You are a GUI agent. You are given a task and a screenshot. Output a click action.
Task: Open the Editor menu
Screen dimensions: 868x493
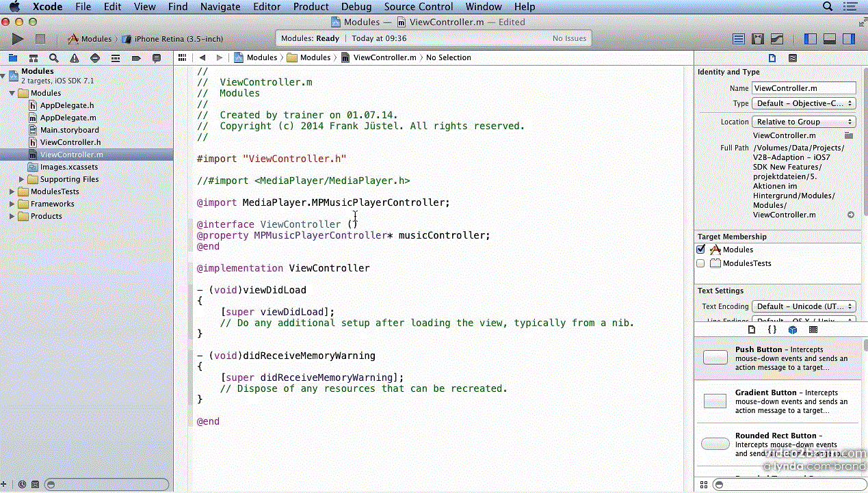tap(267, 7)
